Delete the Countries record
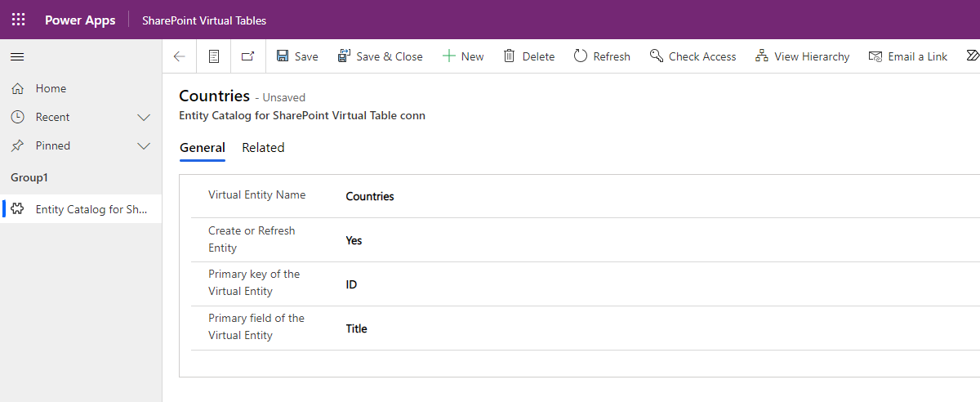980x402 pixels. pos(529,56)
